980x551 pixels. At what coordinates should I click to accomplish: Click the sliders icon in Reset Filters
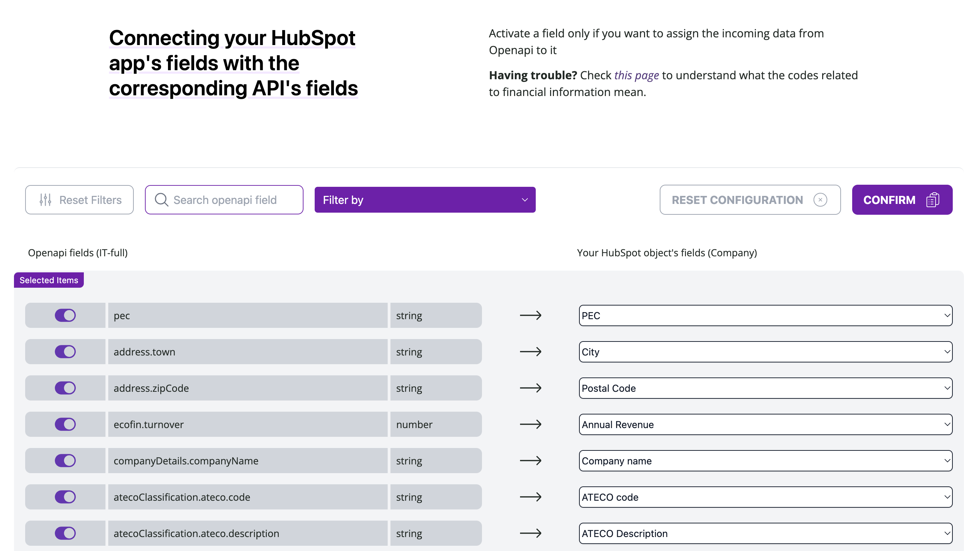45,200
